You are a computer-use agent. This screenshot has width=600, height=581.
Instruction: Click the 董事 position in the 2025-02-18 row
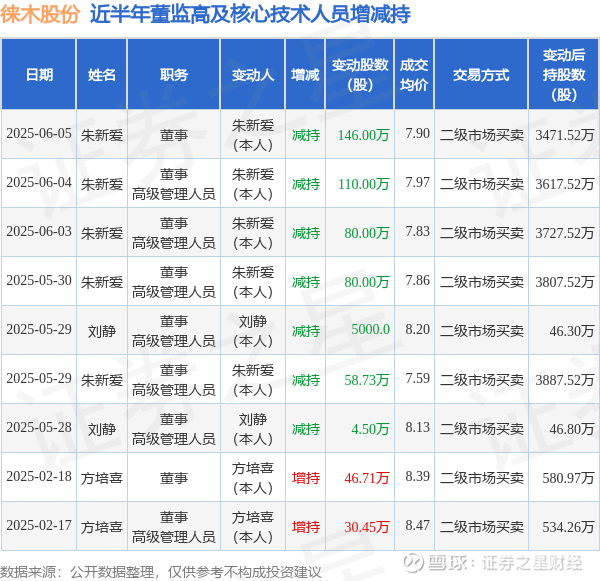click(174, 478)
